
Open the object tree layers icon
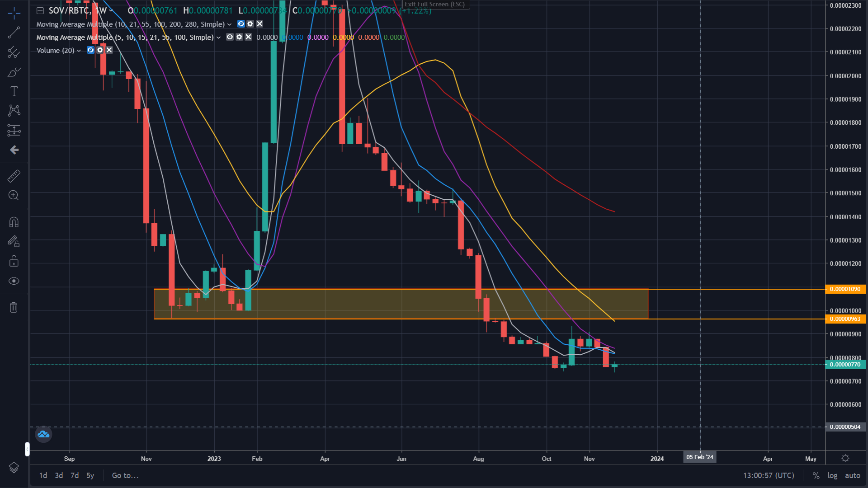(x=14, y=468)
